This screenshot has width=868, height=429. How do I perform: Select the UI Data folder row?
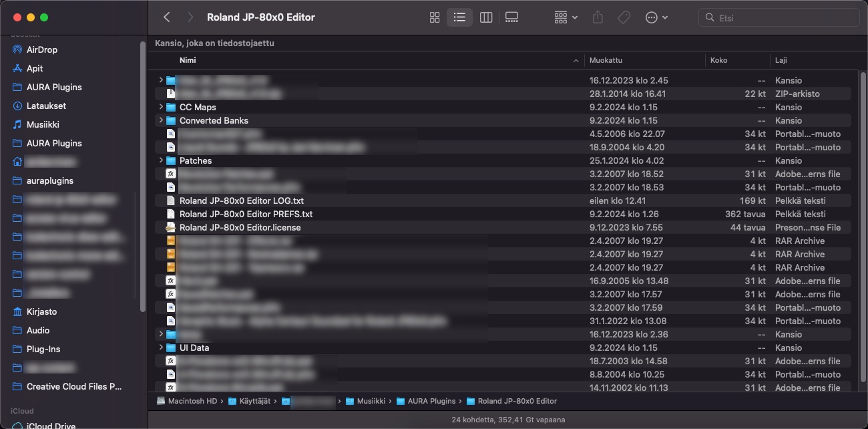[503, 347]
